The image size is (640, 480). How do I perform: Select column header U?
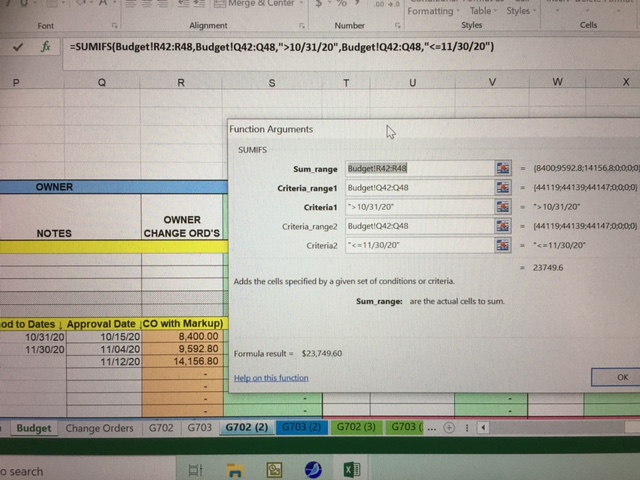tap(412, 83)
